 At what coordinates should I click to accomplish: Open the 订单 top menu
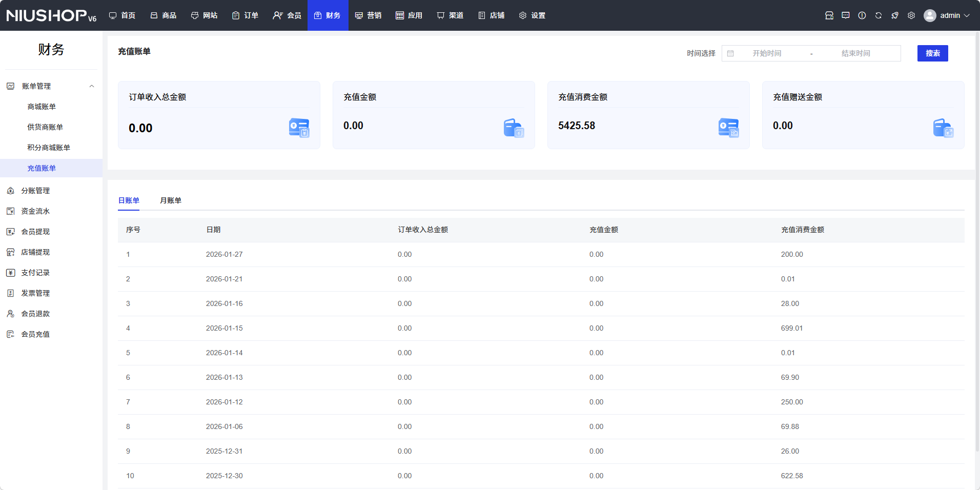click(x=245, y=15)
